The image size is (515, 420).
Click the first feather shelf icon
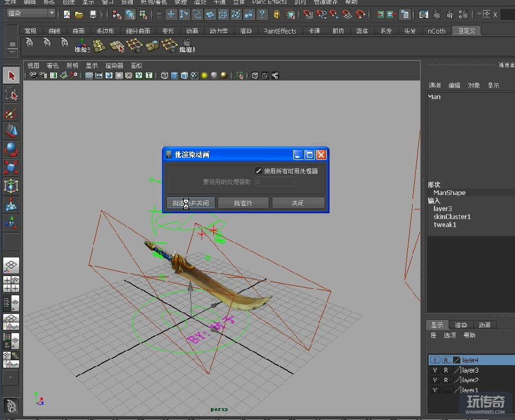[29, 42]
